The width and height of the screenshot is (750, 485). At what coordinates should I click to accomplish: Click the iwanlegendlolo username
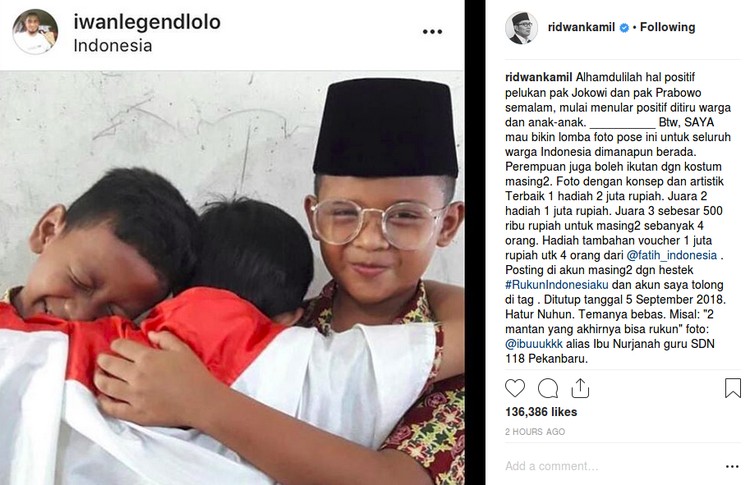pyautogui.click(x=147, y=22)
